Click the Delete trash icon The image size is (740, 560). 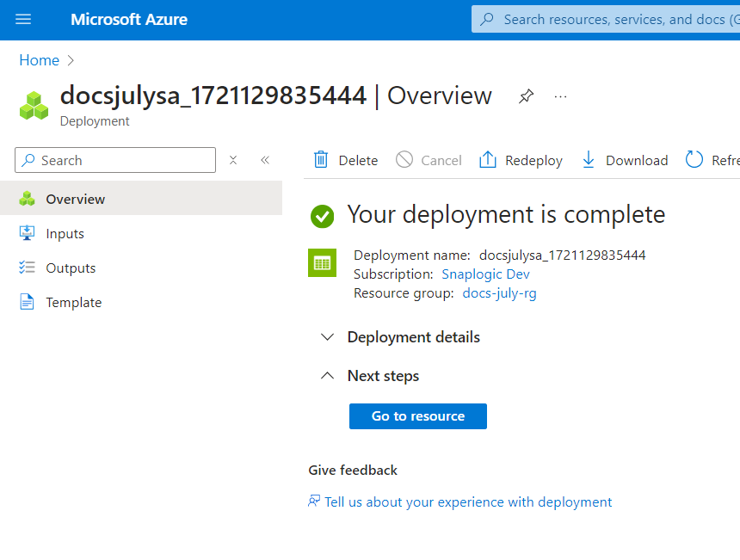coord(321,160)
